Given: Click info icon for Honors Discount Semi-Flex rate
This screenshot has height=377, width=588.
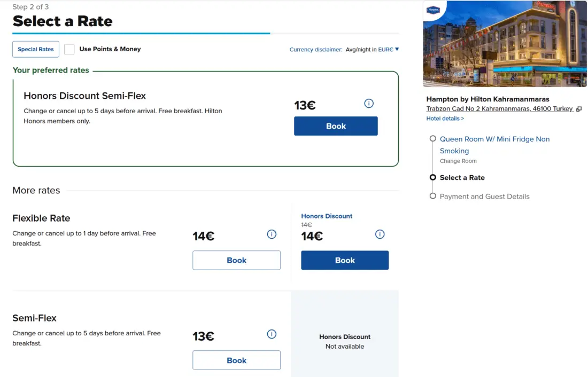Looking at the screenshot, I should point(369,104).
